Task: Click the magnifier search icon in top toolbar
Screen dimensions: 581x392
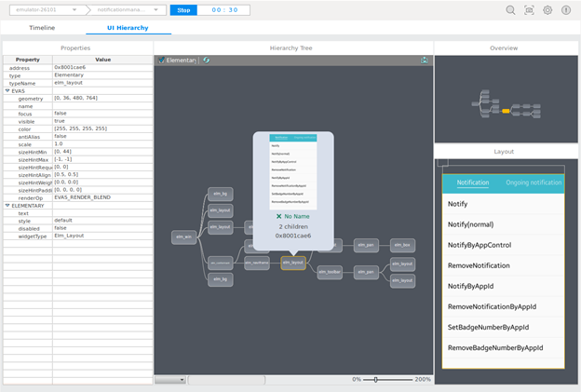Action: (x=510, y=10)
